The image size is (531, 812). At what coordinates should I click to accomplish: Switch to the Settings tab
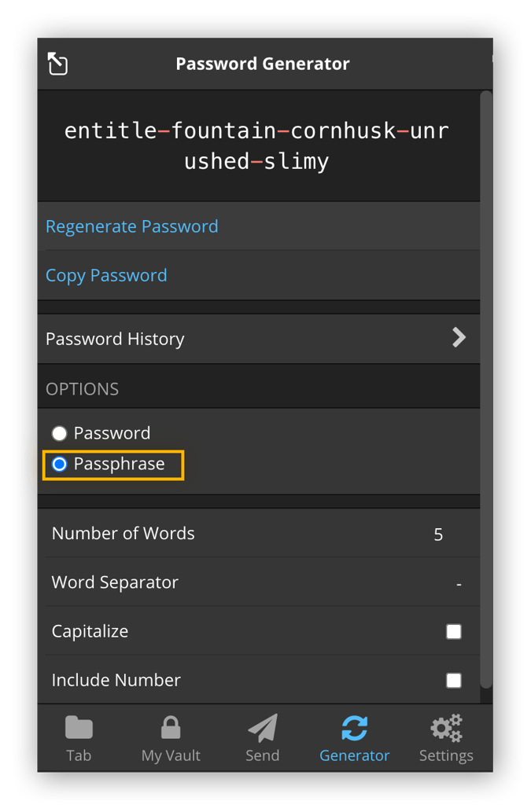point(445,739)
